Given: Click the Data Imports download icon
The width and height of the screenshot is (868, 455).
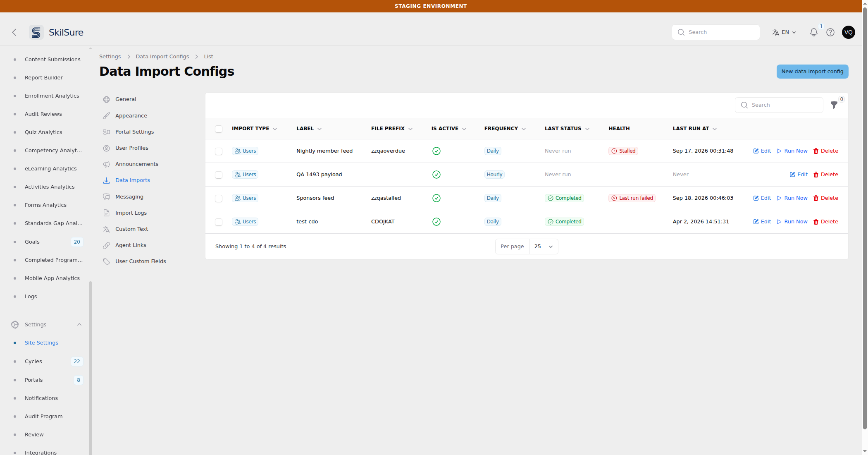Looking at the screenshot, I should click(106, 180).
